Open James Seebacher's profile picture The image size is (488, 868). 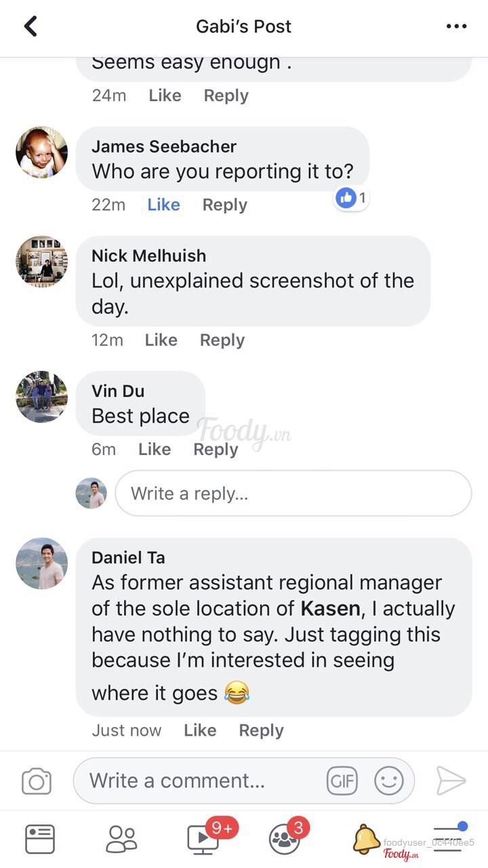point(41,153)
